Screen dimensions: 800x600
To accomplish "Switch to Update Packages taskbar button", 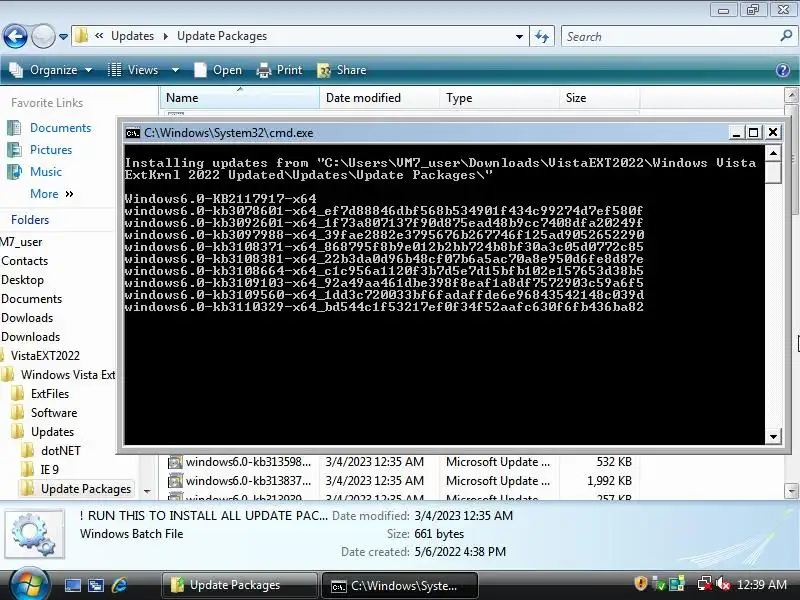I will 239,585.
